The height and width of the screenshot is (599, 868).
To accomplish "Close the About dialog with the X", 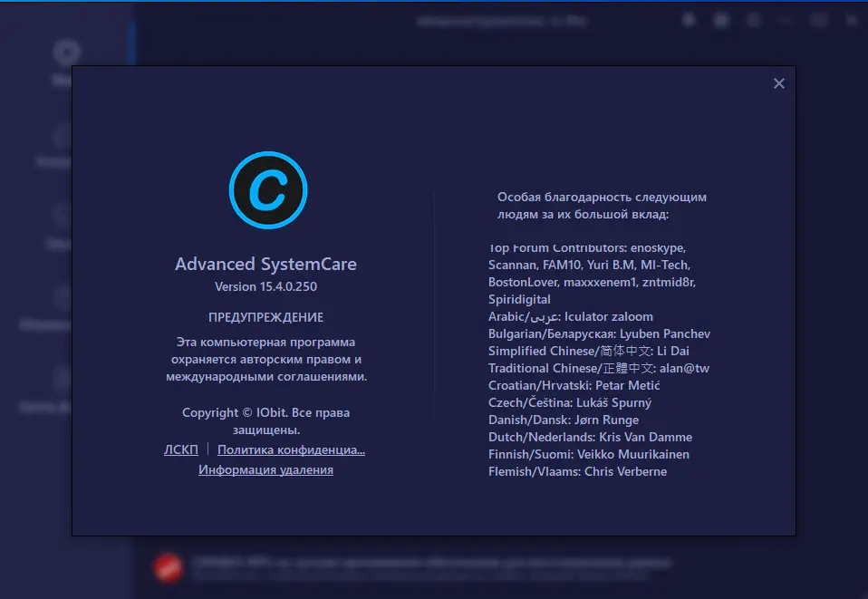I will pyautogui.click(x=779, y=83).
